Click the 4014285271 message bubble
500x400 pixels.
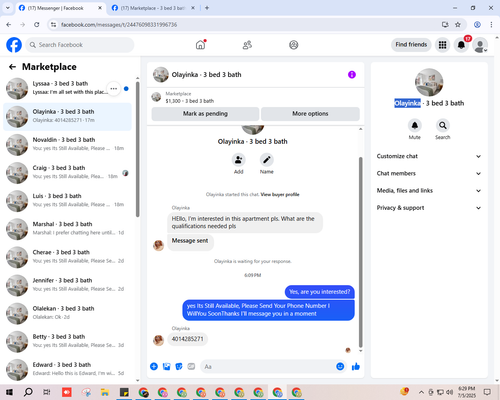point(187,339)
